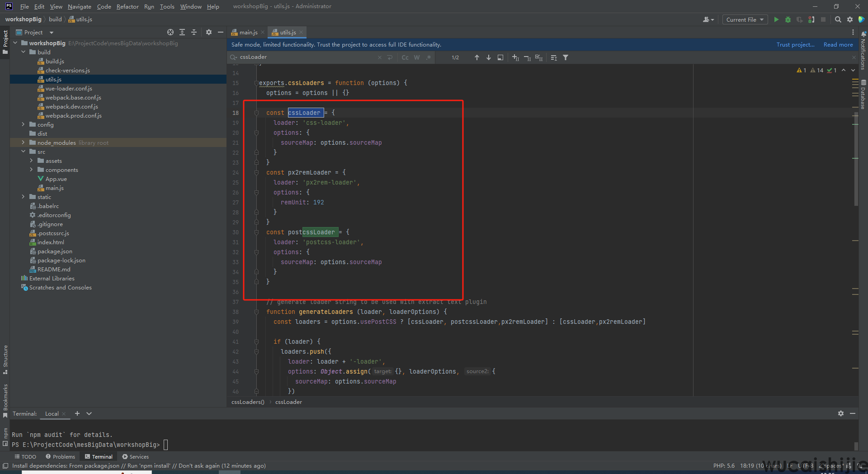Toggle the Database tool window
The width and height of the screenshot is (868, 474).
(x=863, y=95)
